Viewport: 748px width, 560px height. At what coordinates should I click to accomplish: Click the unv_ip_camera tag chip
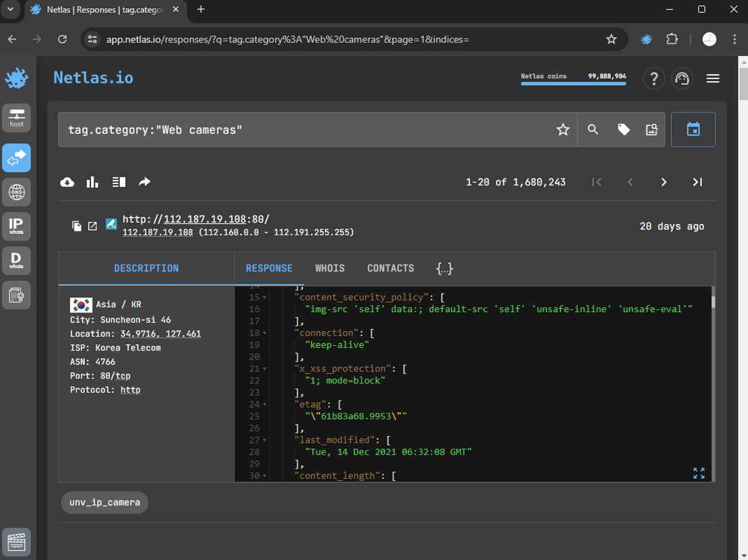(104, 503)
